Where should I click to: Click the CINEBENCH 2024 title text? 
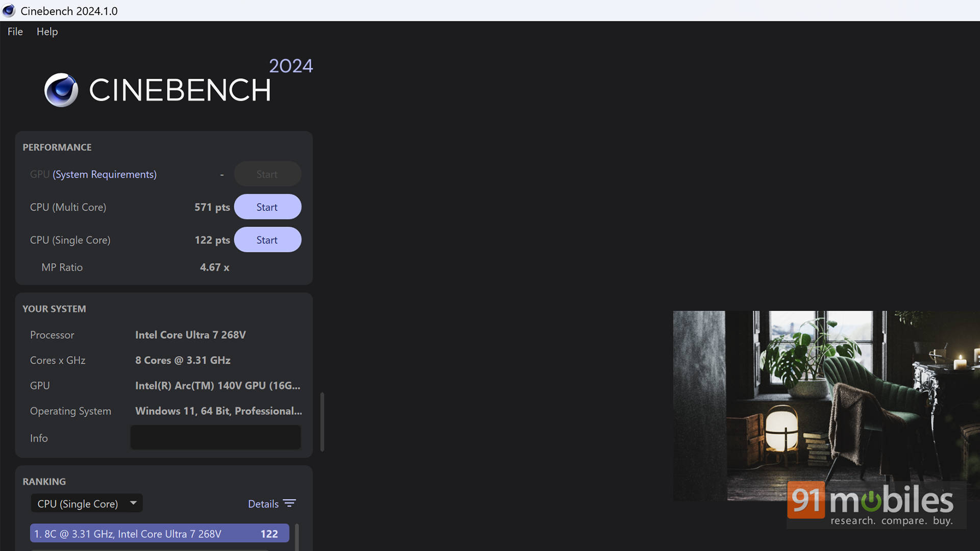pyautogui.click(x=180, y=90)
